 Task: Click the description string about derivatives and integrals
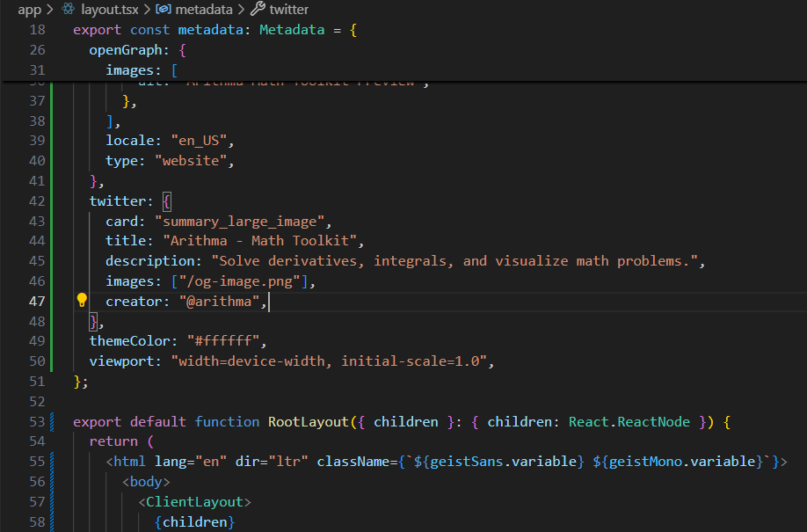coord(454,261)
